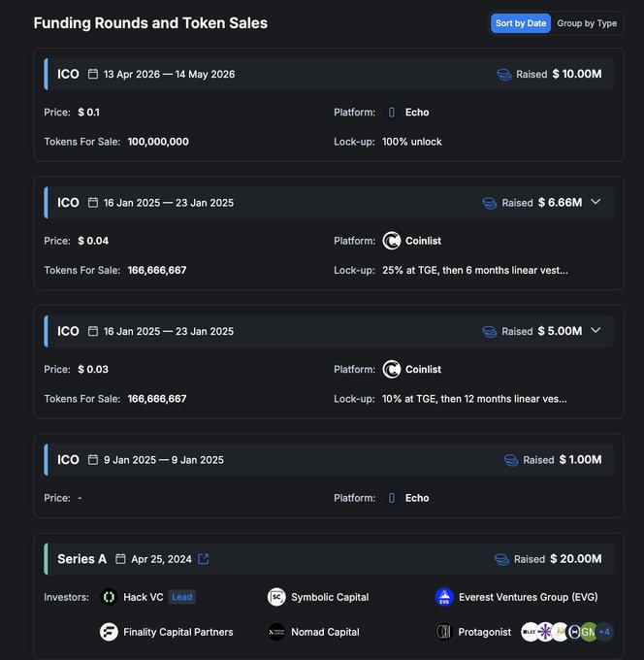The height and width of the screenshot is (660, 644).
Task: Show the +4 more investors badge
Action: [604, 632]
